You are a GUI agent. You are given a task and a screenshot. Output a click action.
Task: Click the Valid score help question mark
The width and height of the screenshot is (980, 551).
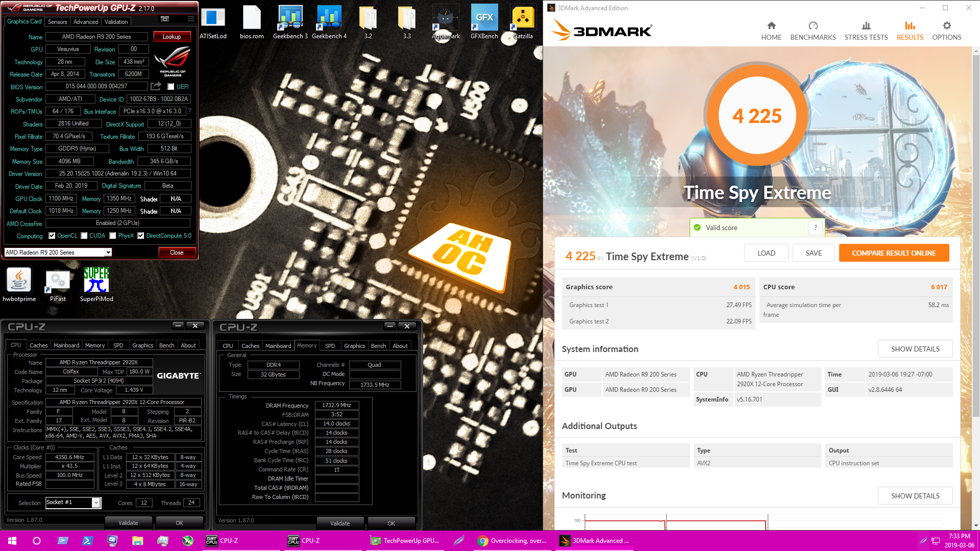tap(816, 228)
